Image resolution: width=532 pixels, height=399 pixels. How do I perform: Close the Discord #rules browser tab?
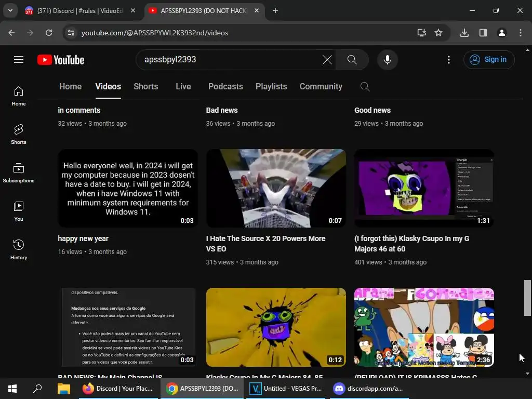[x=133, y=10]
